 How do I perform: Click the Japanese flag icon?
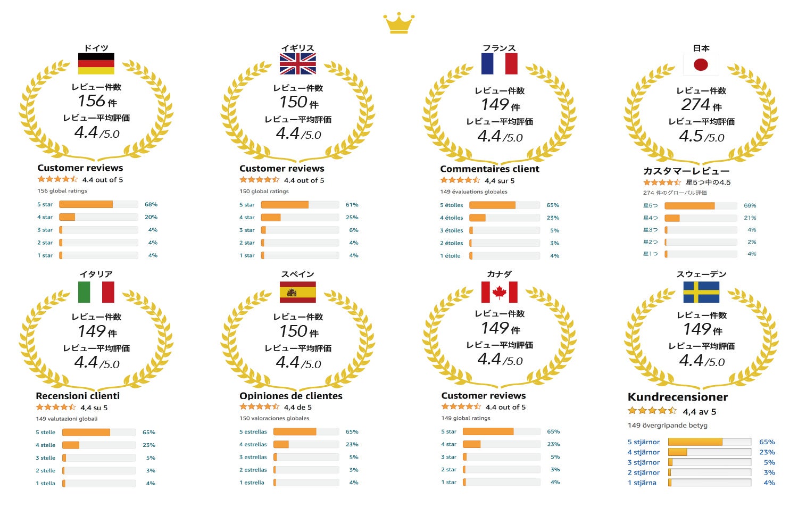click(701, 65)
